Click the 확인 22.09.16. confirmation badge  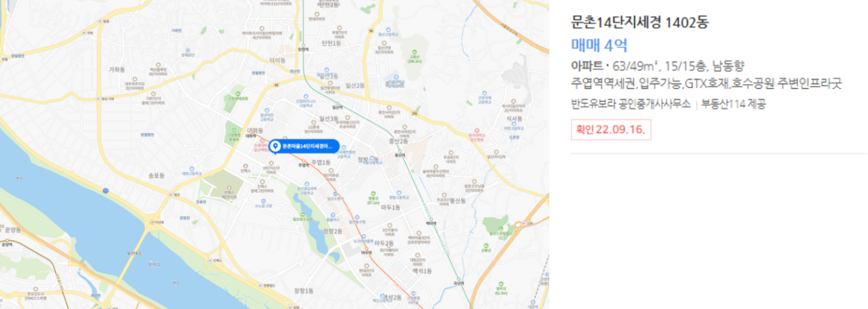611,129
